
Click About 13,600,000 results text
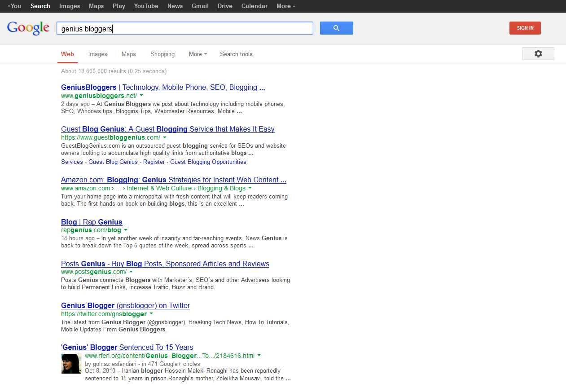coord(114,71)
